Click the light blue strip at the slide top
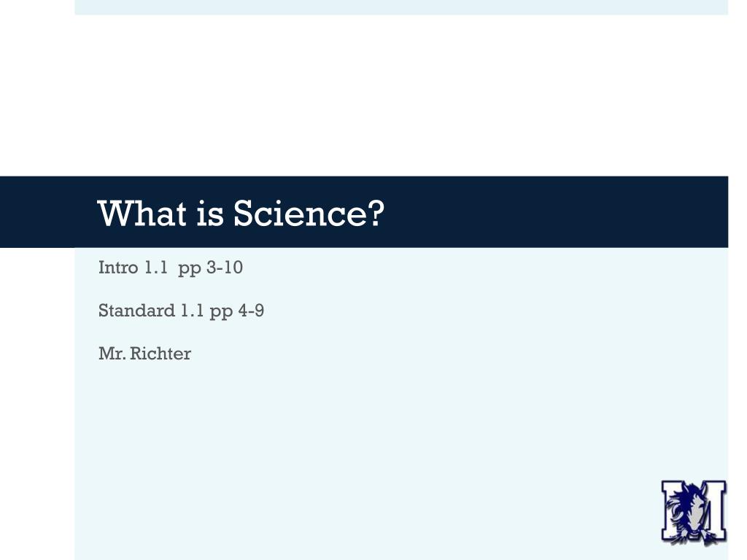 click(x=401, y=7)
